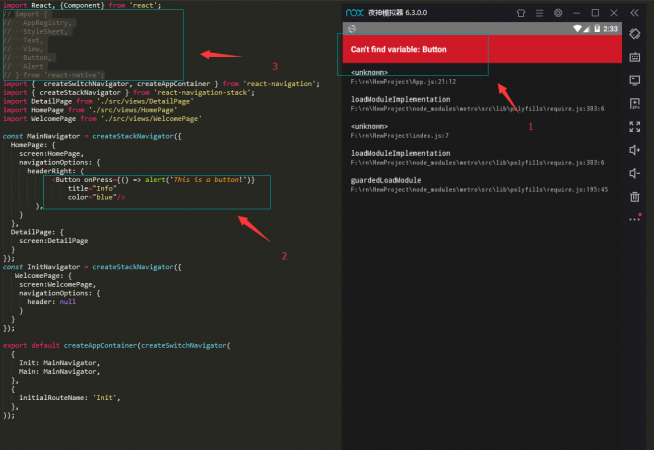Toggle Nox fullscreen mode
Viewport: 654px width, 450px height.
tap(635, 127)
